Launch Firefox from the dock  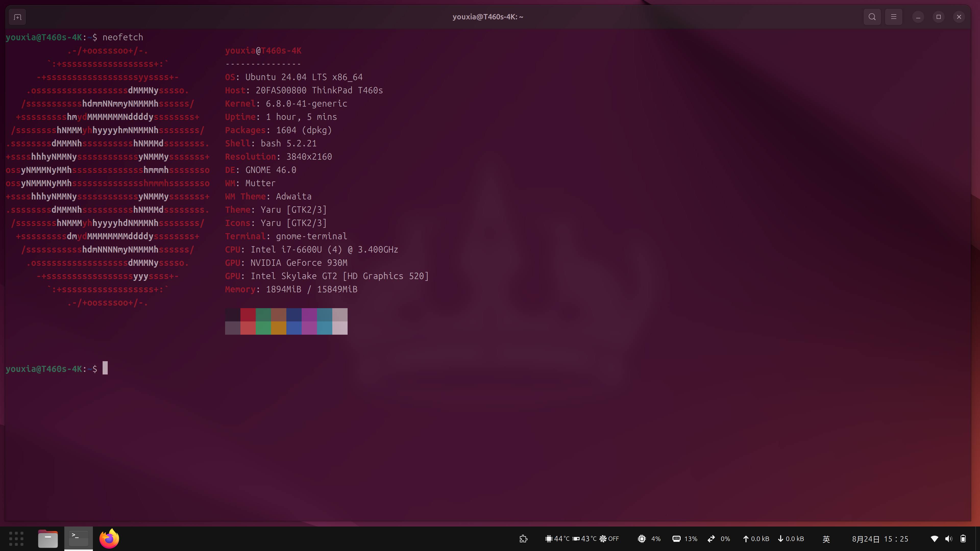point(109,539)
